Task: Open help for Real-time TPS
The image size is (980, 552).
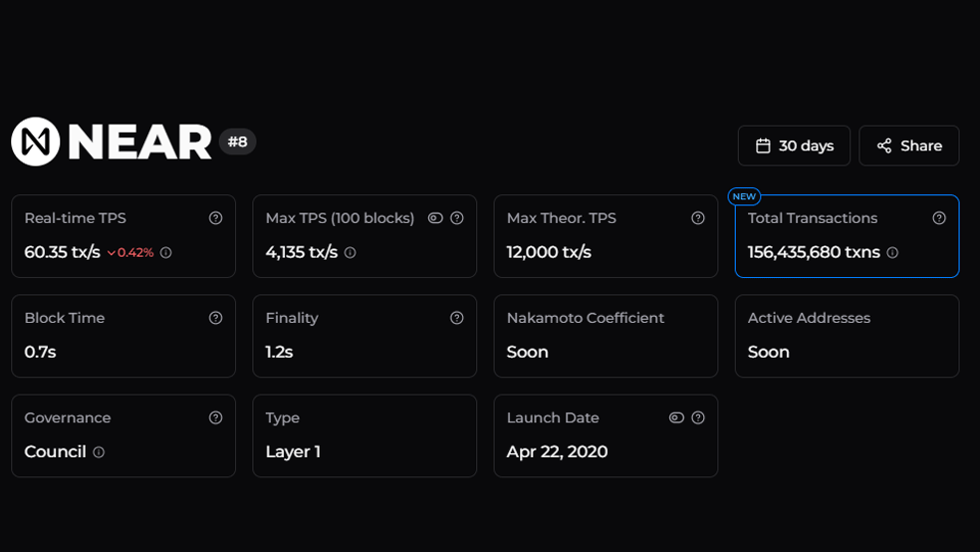Action: pyautogui.click(x=216, y=218)
